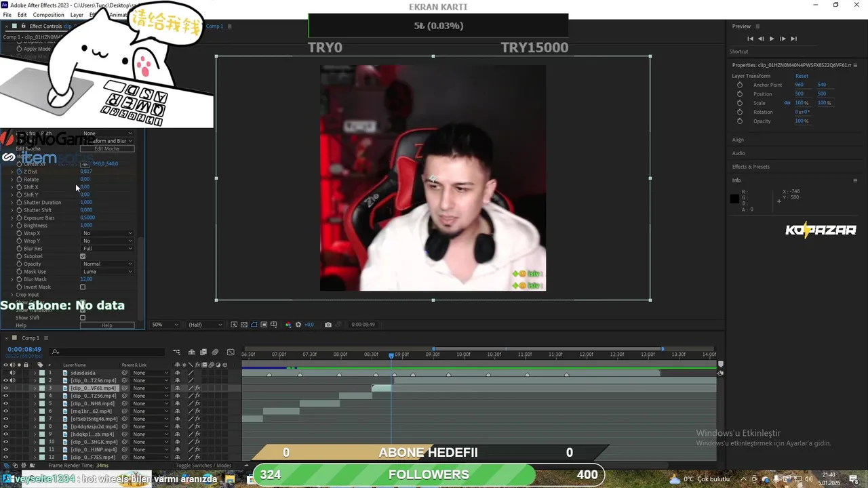Hide layer 12 clip F7ES eye icon

5,457
